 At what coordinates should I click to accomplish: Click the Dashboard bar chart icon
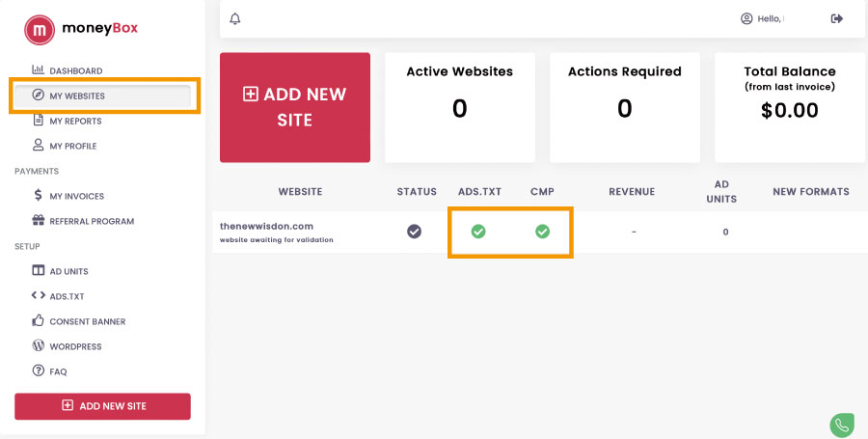[38, 69]
